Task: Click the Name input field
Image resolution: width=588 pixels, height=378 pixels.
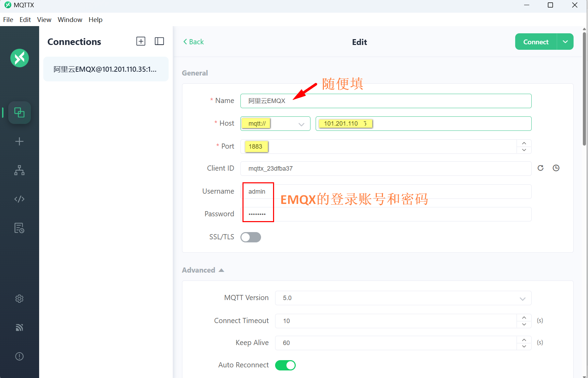Action: click(386, 101)
